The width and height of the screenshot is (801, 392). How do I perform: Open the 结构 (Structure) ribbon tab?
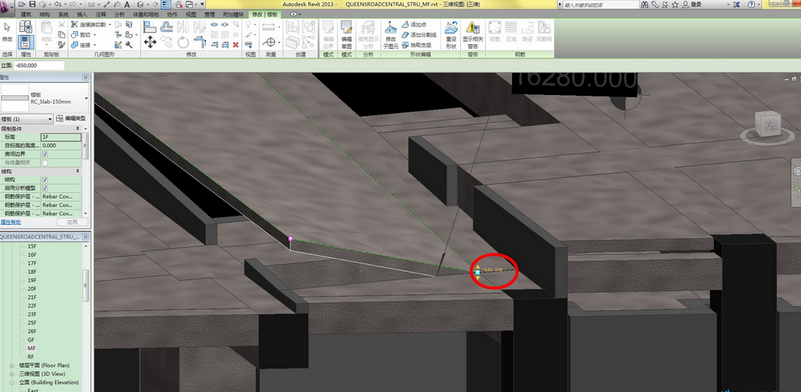click(44, 14)
